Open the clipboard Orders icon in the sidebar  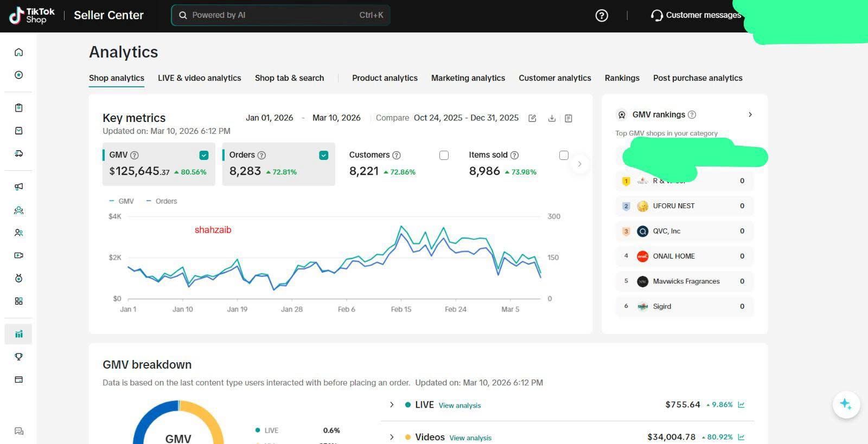click(x=18, y=108)
